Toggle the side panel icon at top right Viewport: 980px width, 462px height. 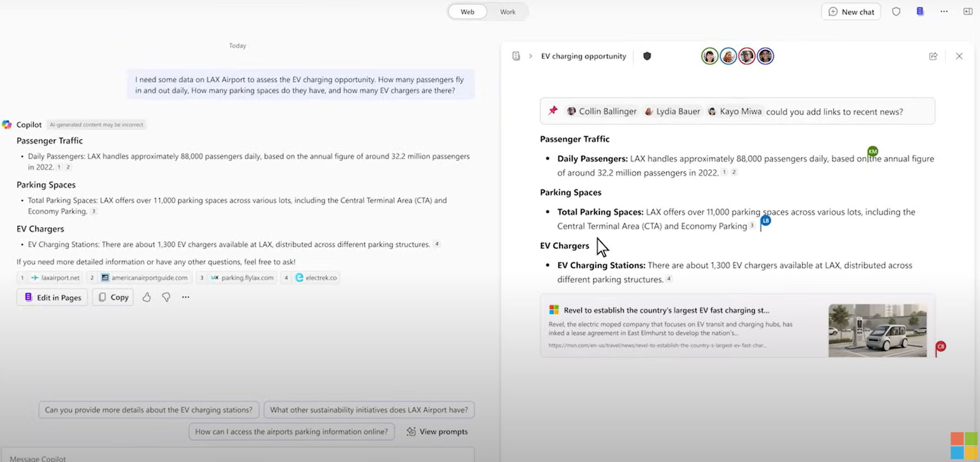coord(967,11)
